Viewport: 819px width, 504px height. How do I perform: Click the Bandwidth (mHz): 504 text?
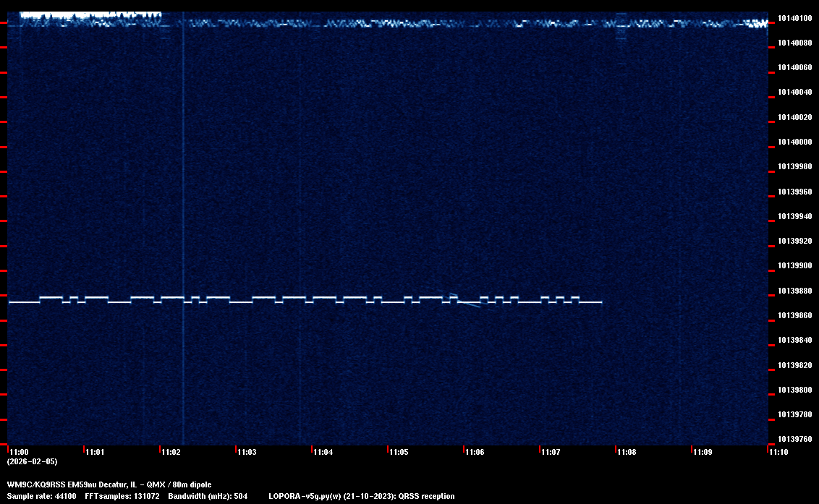[x=208, y=496]
